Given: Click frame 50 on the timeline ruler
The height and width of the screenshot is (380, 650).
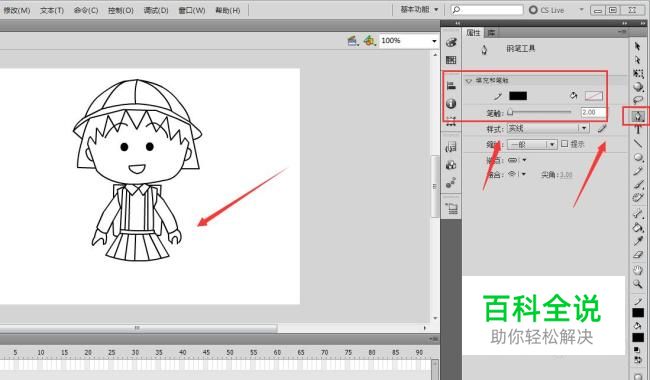Looking at the screenshot, I should click(x=230, y=352).
